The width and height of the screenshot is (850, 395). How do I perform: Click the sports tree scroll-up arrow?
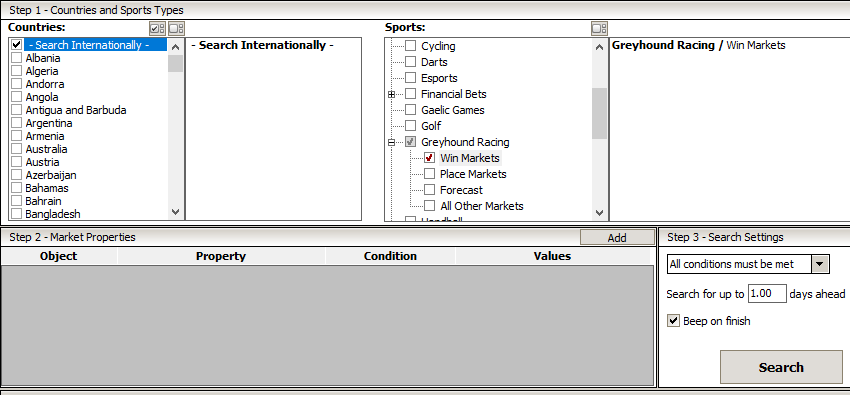pos(600,47)
